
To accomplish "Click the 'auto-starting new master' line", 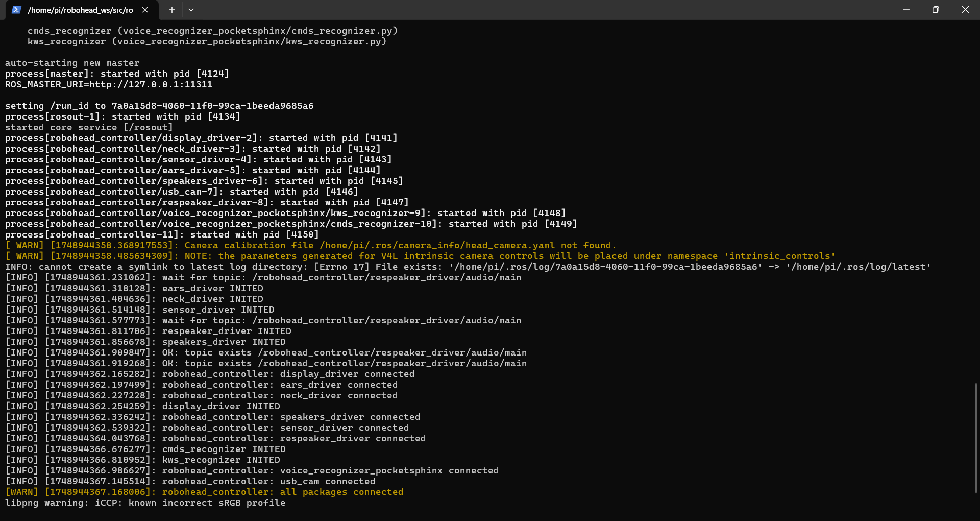I will (72, 63).
